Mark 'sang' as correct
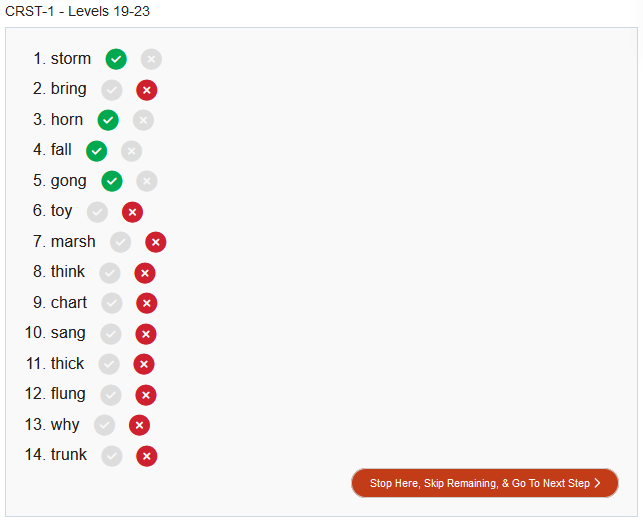This screenshot has height=520, width=643. [111, 334]
